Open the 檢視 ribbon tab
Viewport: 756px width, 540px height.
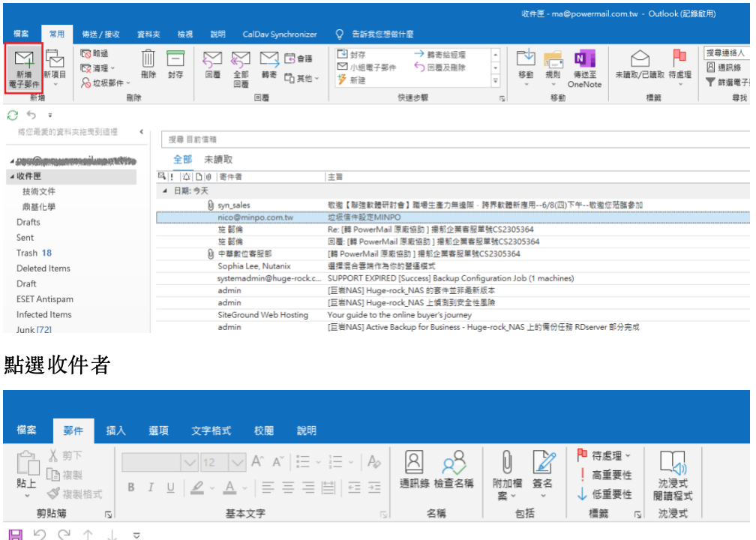click(x=185, y=34)
